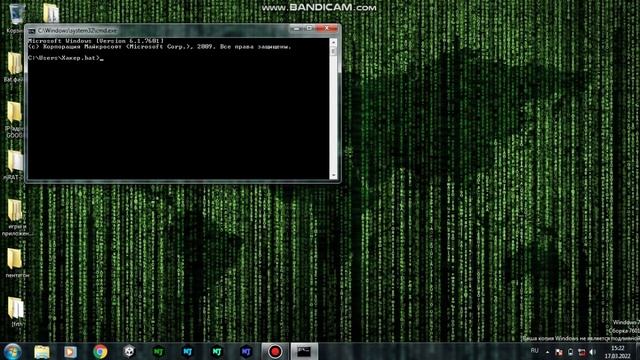This screenshot has height=360, width=640.
Task: Open the battery power tray icon
Action: click(570, 352)
